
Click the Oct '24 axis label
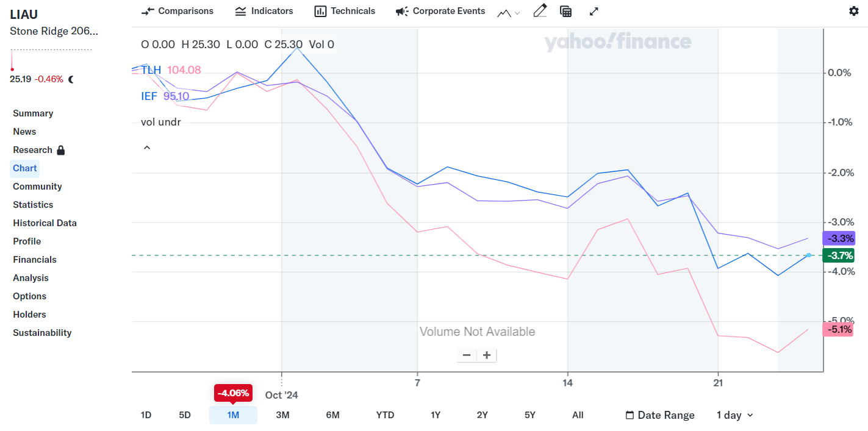click(282, 395)
